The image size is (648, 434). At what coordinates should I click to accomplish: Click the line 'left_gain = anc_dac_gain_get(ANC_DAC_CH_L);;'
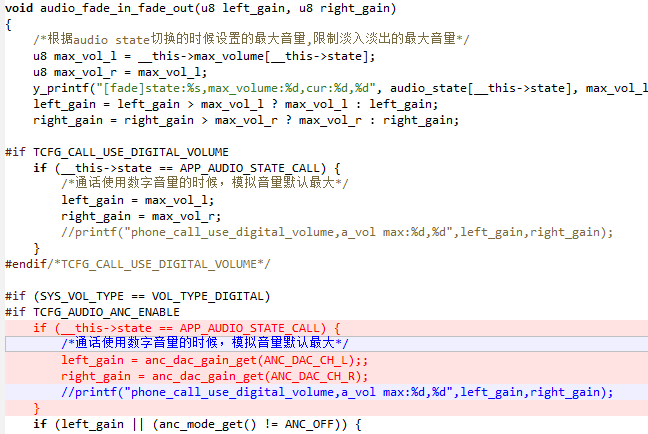[x=214, y=360]
